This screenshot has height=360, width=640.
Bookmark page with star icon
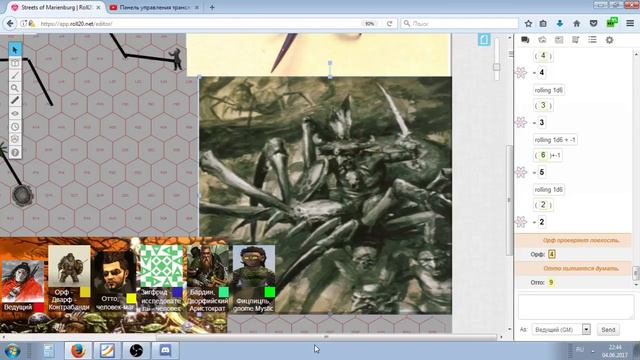point(528,24)
